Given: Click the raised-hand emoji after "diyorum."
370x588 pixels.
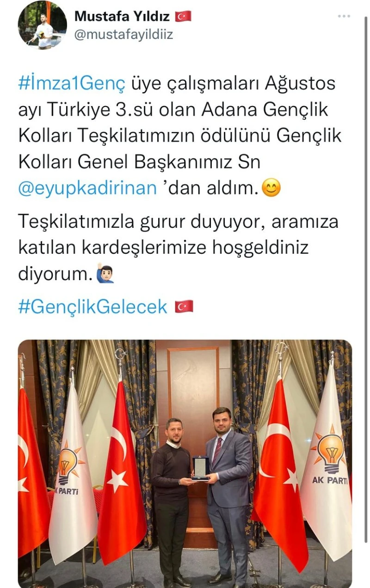Looking at the screenshot, I should (105, 274).
